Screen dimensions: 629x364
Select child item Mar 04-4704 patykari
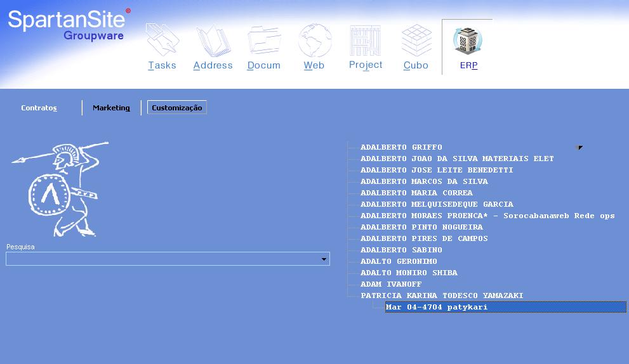point(505,307)
